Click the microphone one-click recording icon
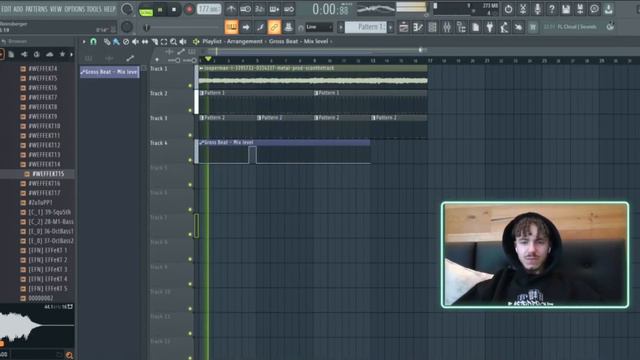This screenshot has width=640, height=360. point(537,9)
